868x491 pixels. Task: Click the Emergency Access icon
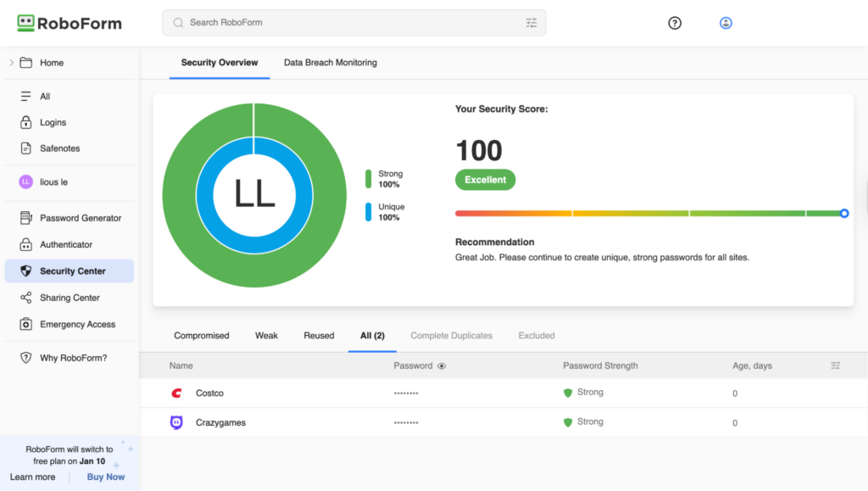click(26, 325)
